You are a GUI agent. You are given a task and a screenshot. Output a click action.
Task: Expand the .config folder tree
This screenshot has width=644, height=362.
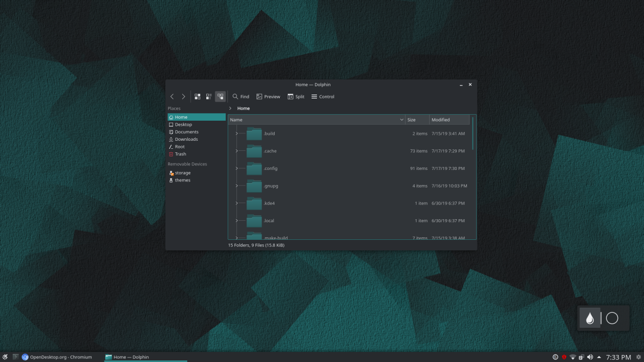236,168
